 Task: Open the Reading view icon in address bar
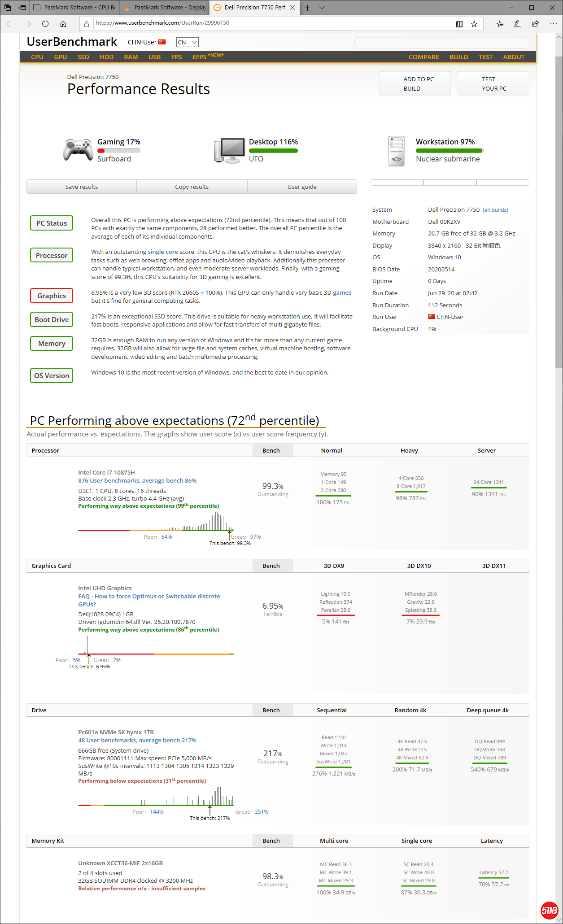pyautogui.click(x=459, y=24)
